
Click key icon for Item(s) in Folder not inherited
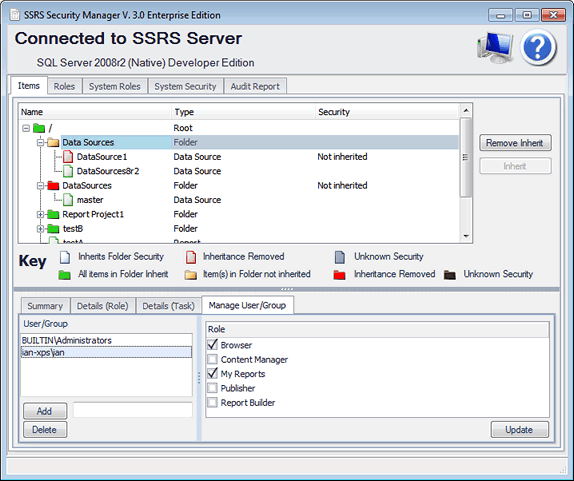(x=190, y=275)
